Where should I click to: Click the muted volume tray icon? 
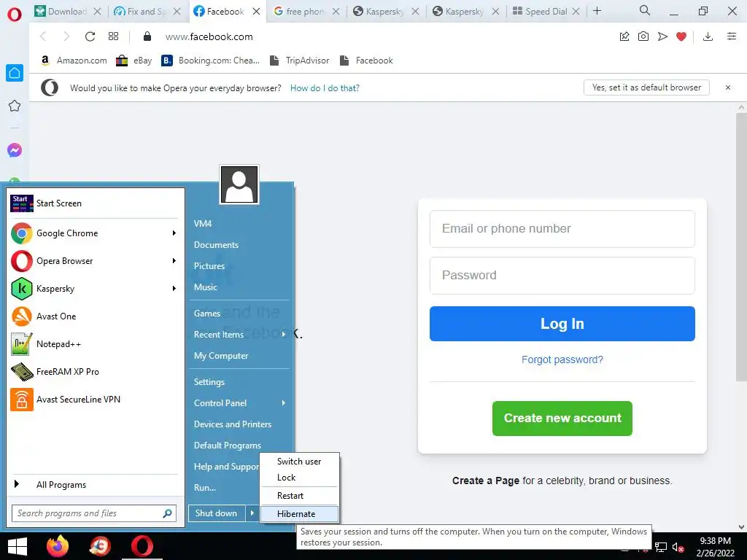678,548
